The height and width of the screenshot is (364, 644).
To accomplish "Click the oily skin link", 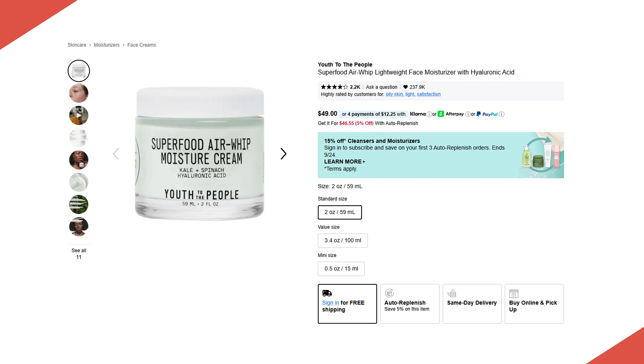I will (394, 94).
